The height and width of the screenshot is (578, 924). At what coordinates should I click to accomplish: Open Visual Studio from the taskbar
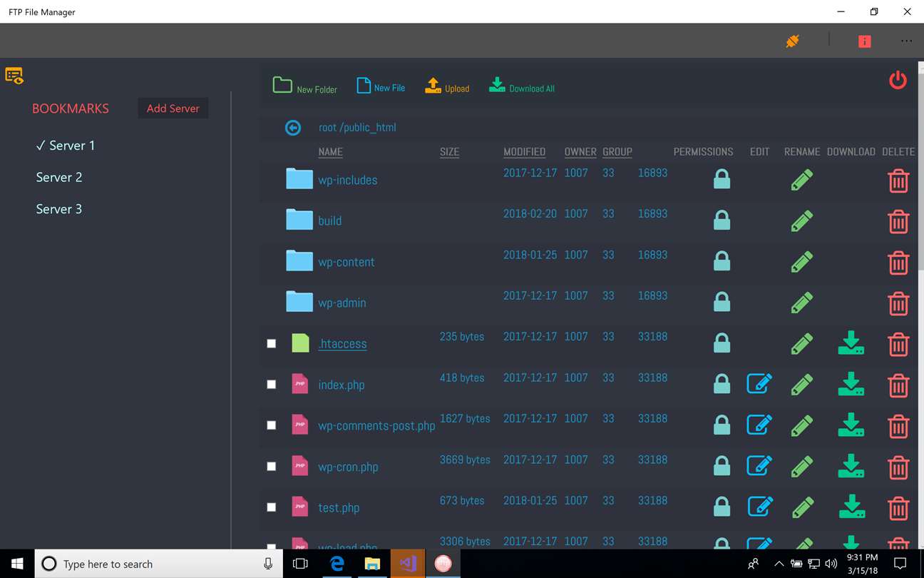(x=408, y=564)
